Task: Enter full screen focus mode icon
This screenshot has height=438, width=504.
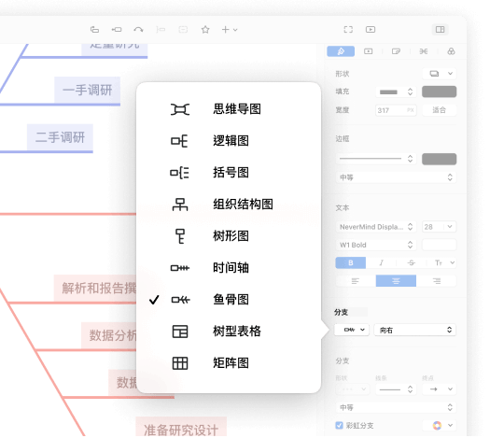Action: [348, 30]
